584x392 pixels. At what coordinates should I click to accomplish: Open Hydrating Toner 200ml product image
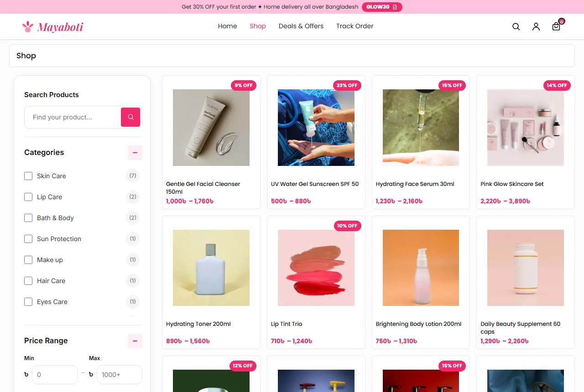pos(211,268)
